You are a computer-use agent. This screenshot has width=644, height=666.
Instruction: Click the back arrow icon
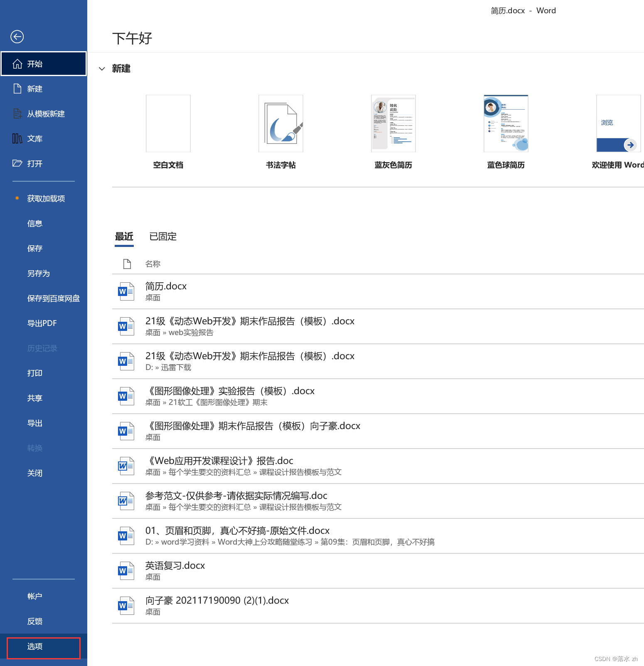click(x=17, y=37)
